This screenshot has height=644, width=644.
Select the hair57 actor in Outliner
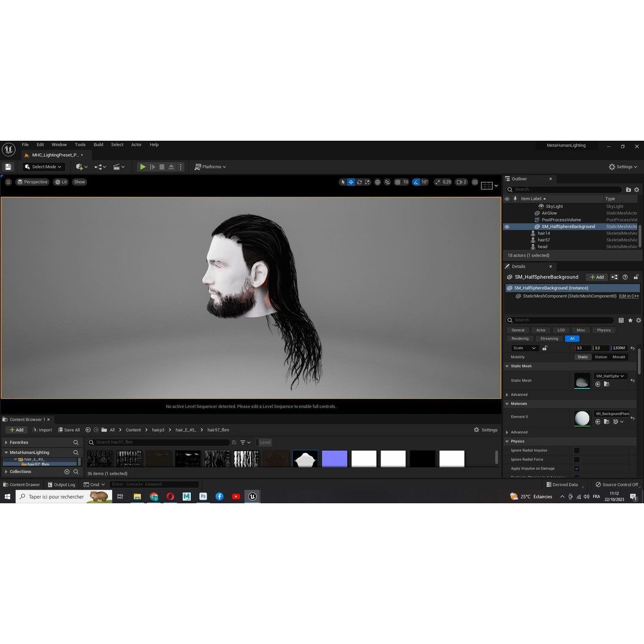(544, 240)
